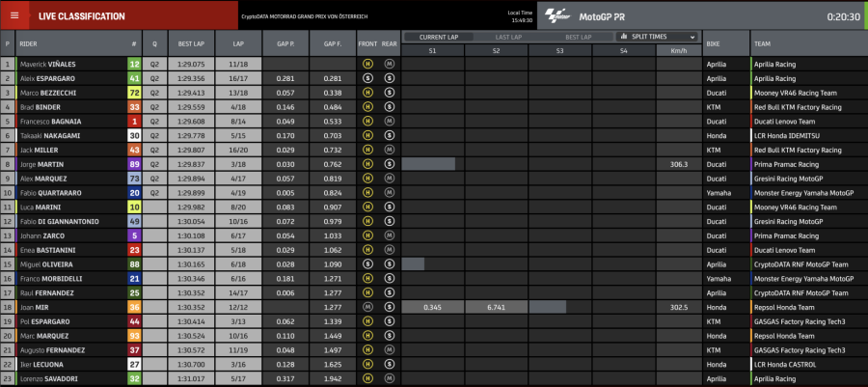Click Marc Marquez front hard tyre icon
The height and width of the screenshot is (387, 868).
(366, 336)
